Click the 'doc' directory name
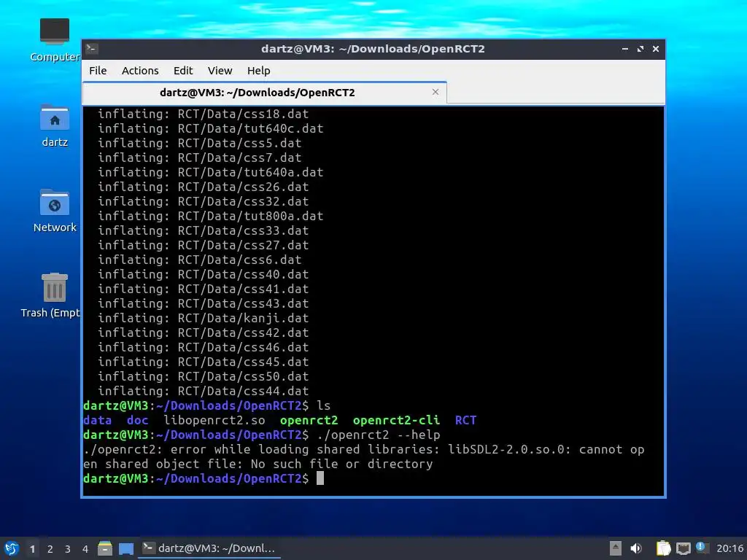 138,420
